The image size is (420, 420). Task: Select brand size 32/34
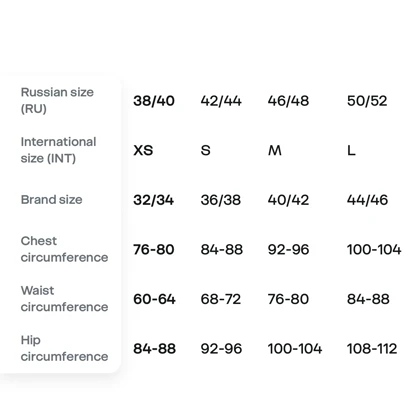point(153,200)
